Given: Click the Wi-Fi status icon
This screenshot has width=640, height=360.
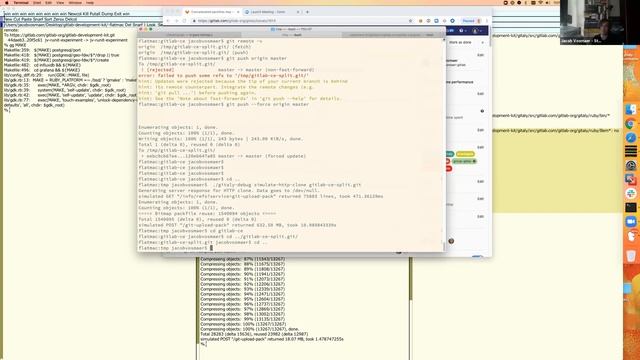Looking at the screenshot, I should point(540,2).
